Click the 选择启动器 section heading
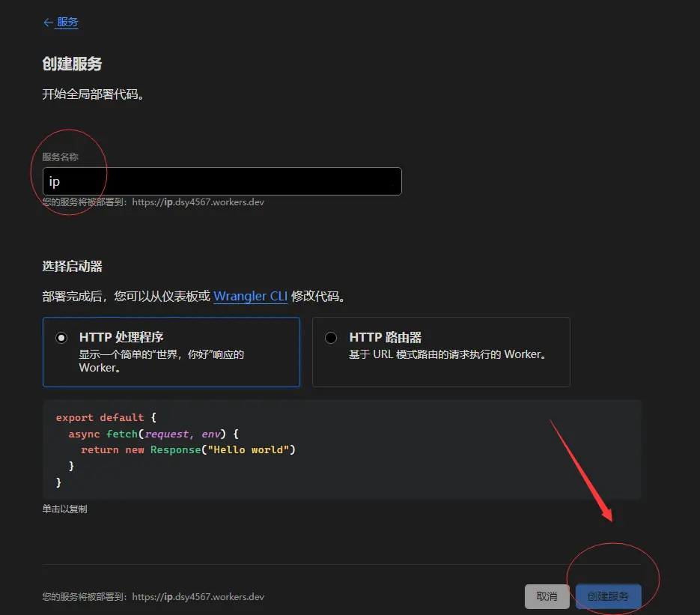The height and width of the screenshot is (615, 700). coord(72,266)
